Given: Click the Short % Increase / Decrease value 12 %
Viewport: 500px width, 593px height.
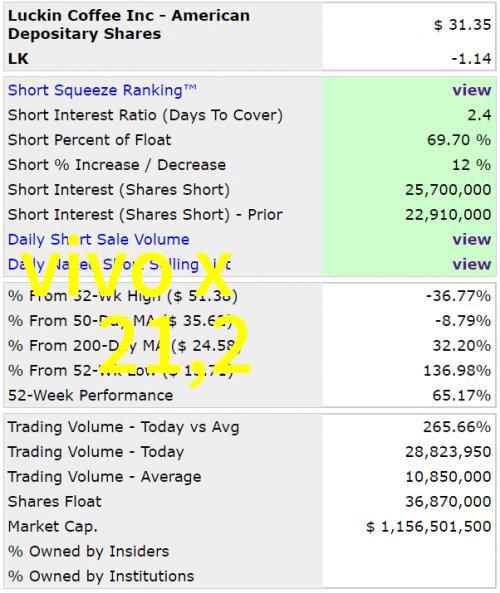Looking at the screenshot, I should (x=472, y=165).
